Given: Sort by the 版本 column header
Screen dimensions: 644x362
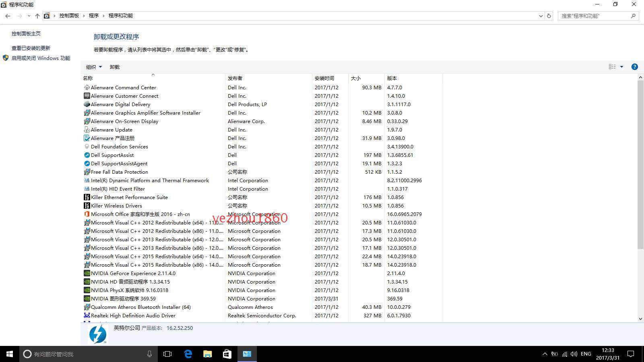Looking at the screenshot, I should 413,78.
